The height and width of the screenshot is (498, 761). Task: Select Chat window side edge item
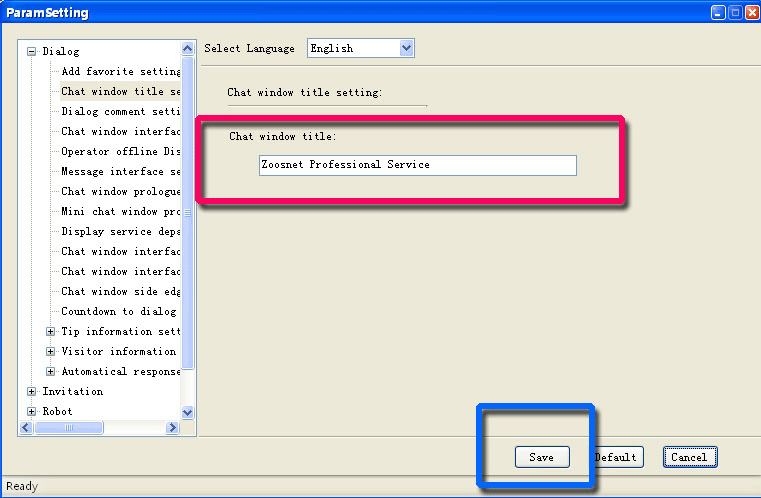(120, 291)
